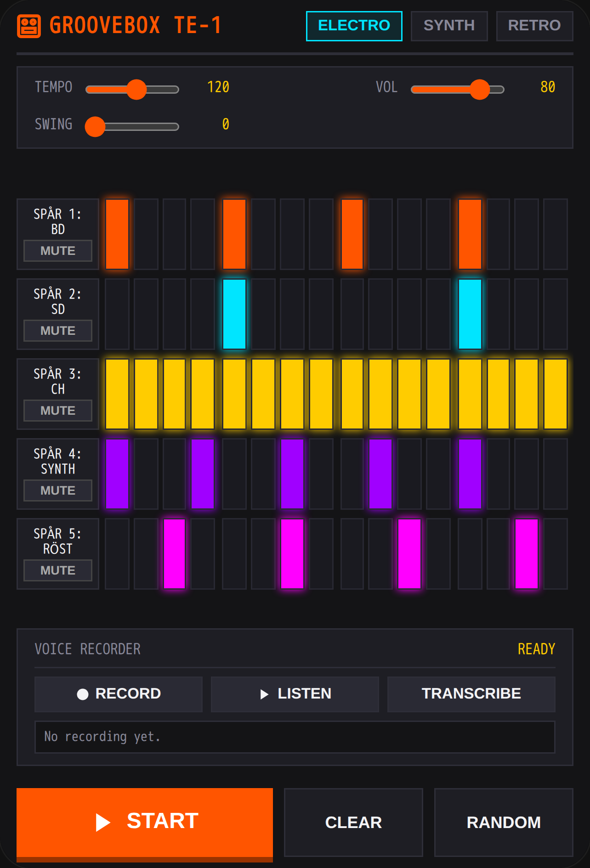
Task: Mute Spår 4: SYNTH track
Action: coord(58,490)
